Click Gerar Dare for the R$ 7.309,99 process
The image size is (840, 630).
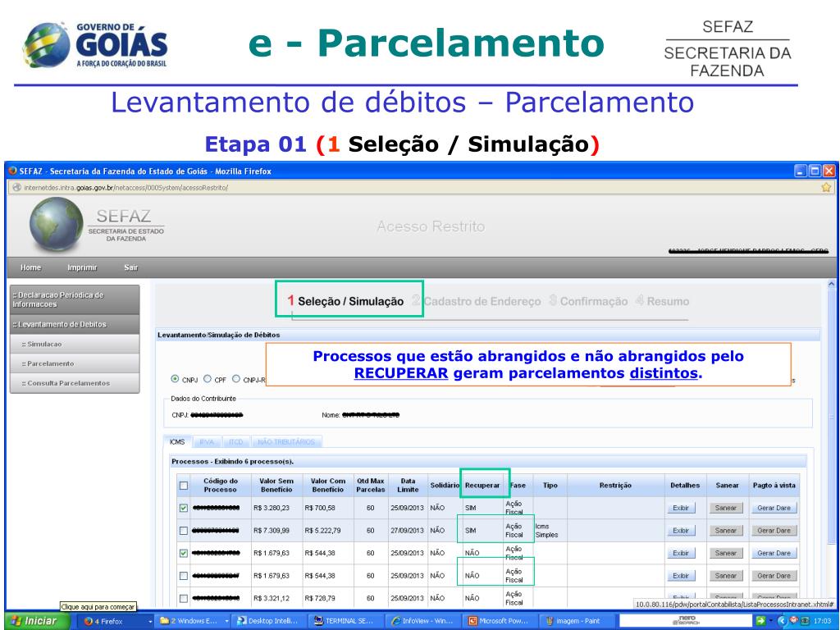click(774, 531)
